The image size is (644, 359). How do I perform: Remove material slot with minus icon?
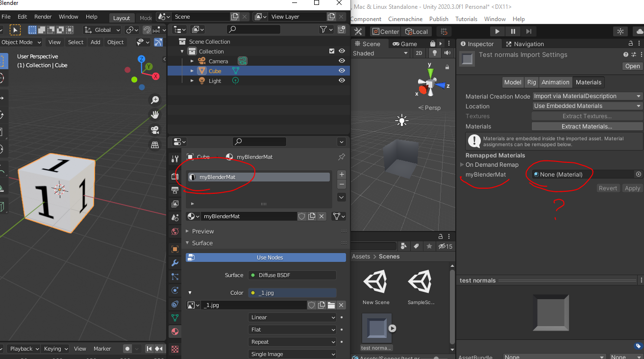point(342,184)
